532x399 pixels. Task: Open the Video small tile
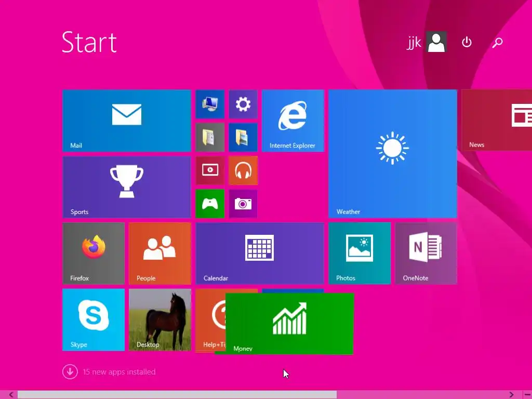(x=210, y=170)
